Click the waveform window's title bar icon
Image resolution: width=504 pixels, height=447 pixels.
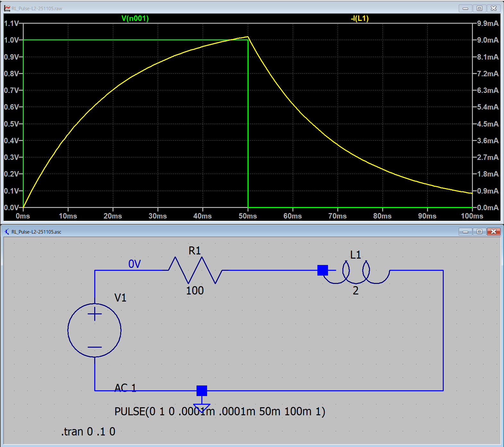coord(7,8)
